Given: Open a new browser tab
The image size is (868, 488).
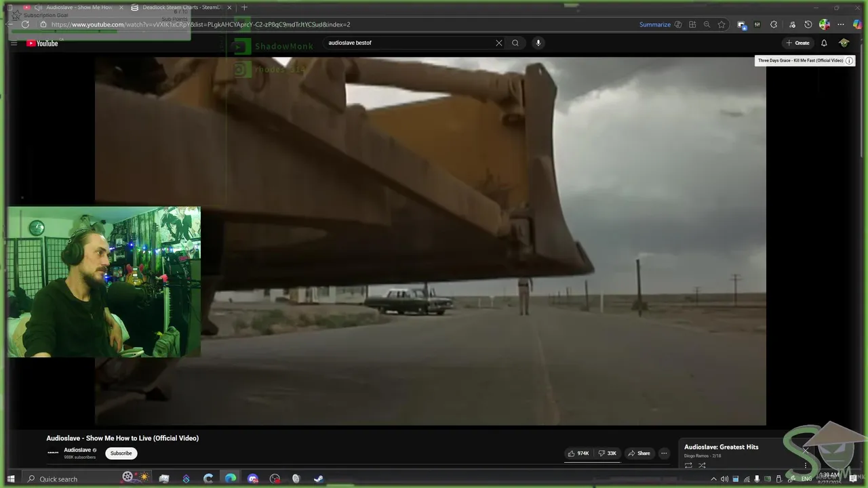Looking at the screenshot, I should tap(244, 7).
